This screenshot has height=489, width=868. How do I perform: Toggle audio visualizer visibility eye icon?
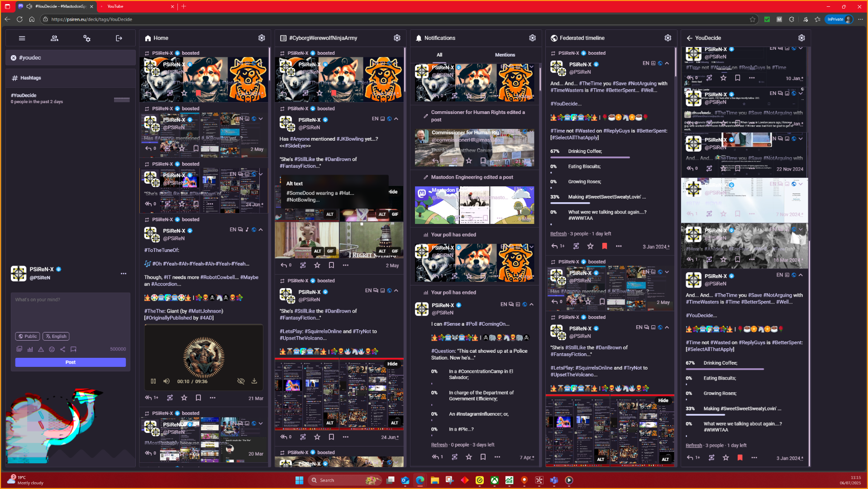[x=241, y=381]
